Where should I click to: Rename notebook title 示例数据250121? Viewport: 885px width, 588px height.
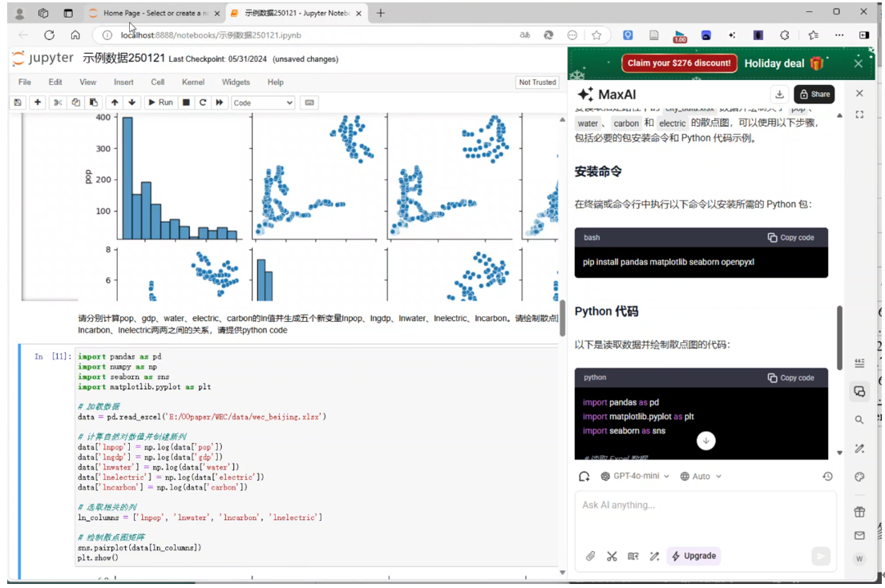(x=123, y=58)
